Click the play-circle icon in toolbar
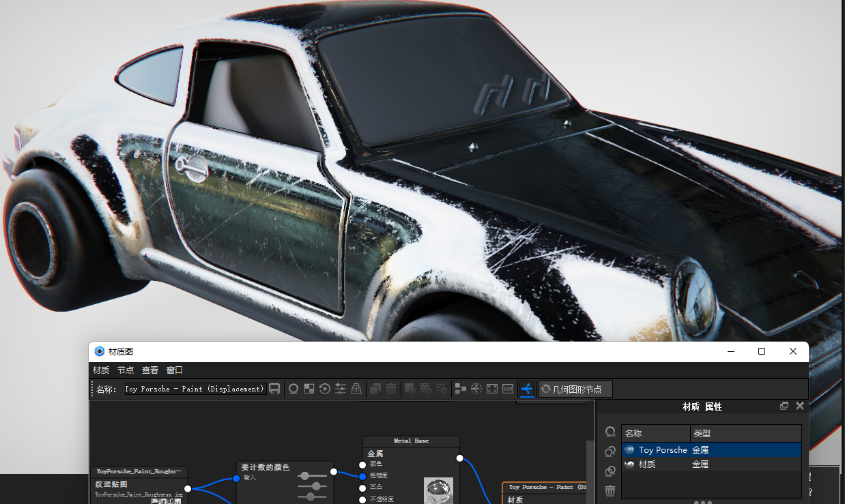845x504 pixels. [x=325, y=389]
